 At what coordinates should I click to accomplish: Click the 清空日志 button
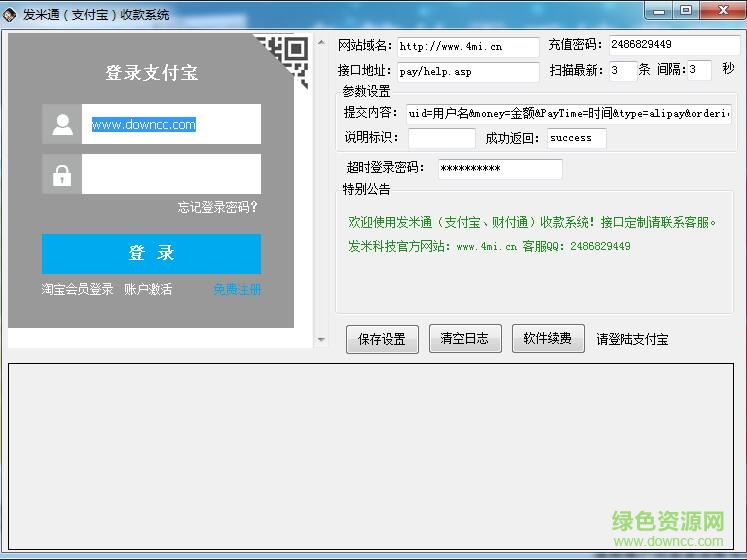(465, 339)
